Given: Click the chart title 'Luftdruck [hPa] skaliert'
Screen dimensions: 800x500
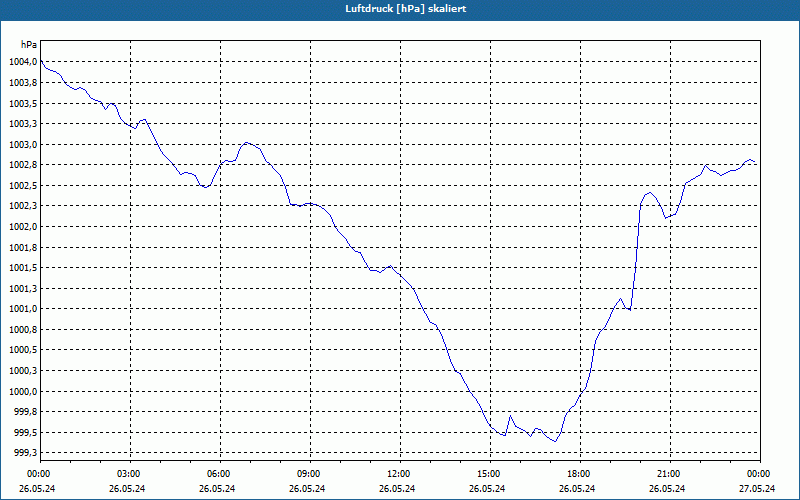Looking at the screenshot, I should (405, 9).
